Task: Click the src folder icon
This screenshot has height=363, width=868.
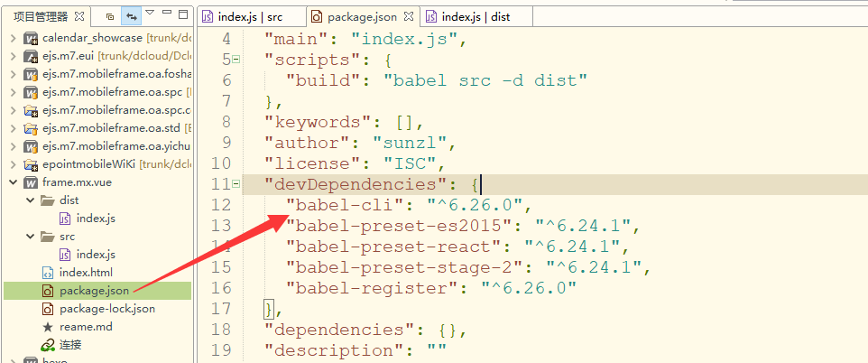Action: [x=48, y=237]
